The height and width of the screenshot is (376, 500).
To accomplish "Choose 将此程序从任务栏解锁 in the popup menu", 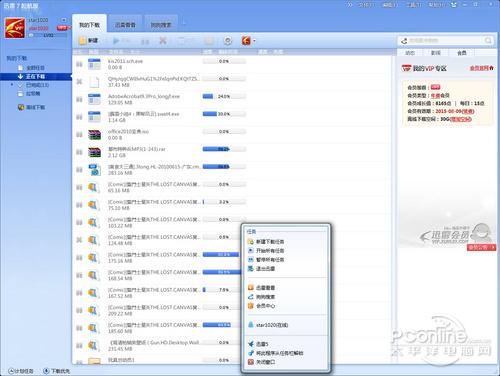I will coord(279,353).
